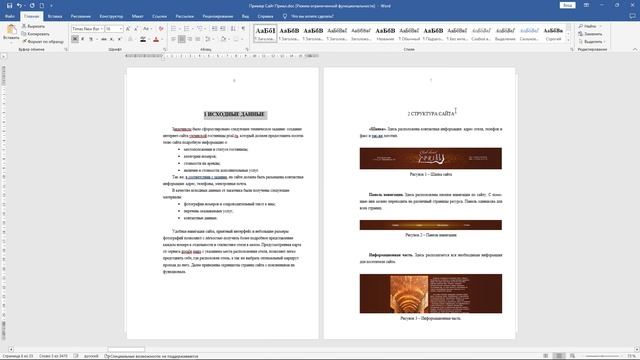This screenshot has width=640, height=360.
Task: Open the Выделить dropdown
Action: [592, 42]
